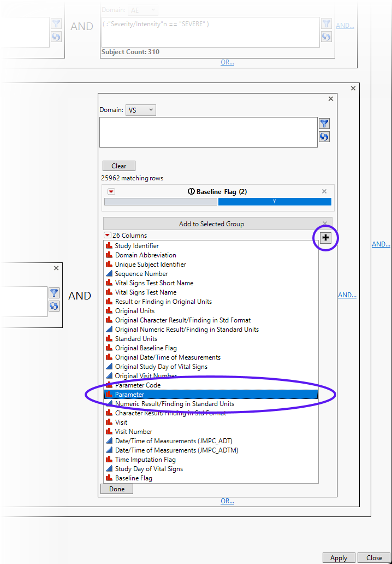This screenshot has height=564, width=392.
Task: Click the refresh icon in the top-left panel
Action: 56,37
